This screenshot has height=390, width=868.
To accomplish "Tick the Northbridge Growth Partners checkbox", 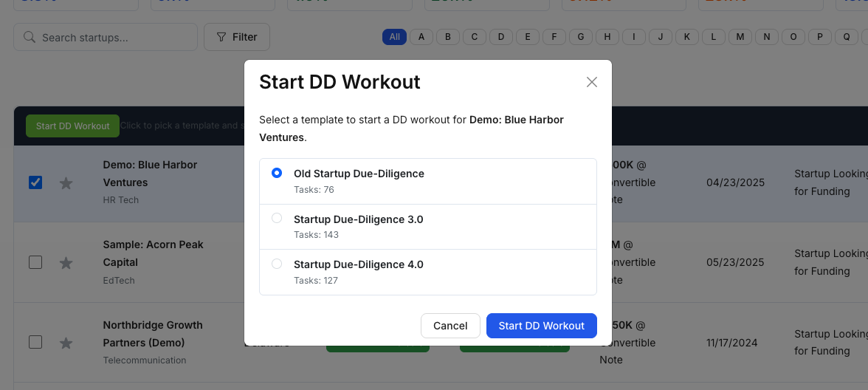I will 35,342.
